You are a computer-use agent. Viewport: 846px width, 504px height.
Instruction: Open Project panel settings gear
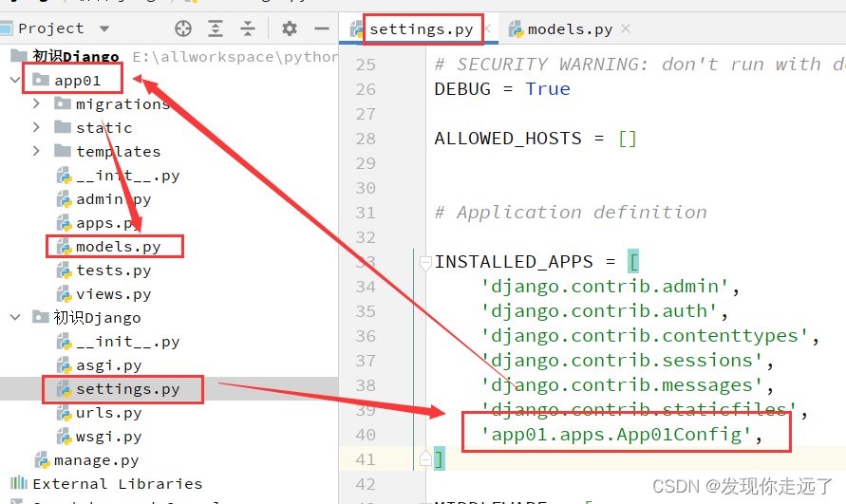[290, 28]
